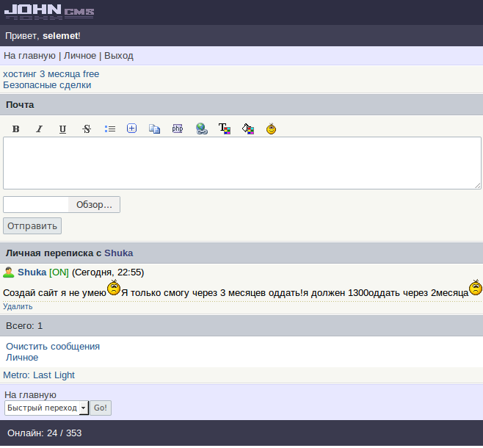The height and width of the screenshot is (448, 483).
Task: Click the Go! quick jump button
Action: 101,408
